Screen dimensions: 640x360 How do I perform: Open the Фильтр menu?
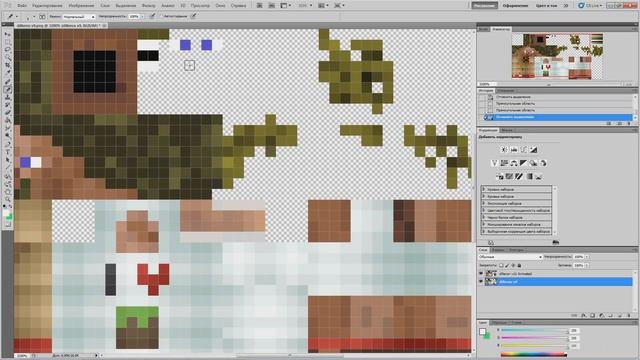click(149, 6)
